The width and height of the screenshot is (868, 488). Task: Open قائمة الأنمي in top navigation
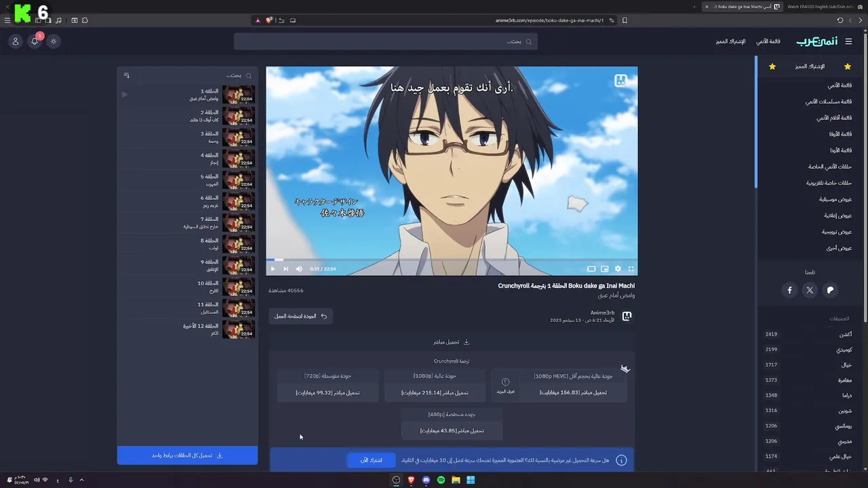768,41
